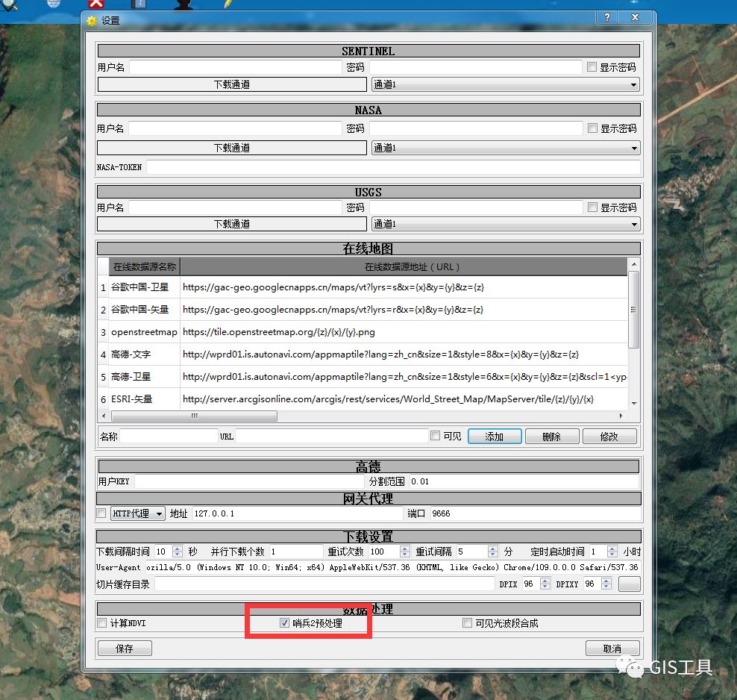Enable the 计算NDVI checkbox

[x=102, y=623]
